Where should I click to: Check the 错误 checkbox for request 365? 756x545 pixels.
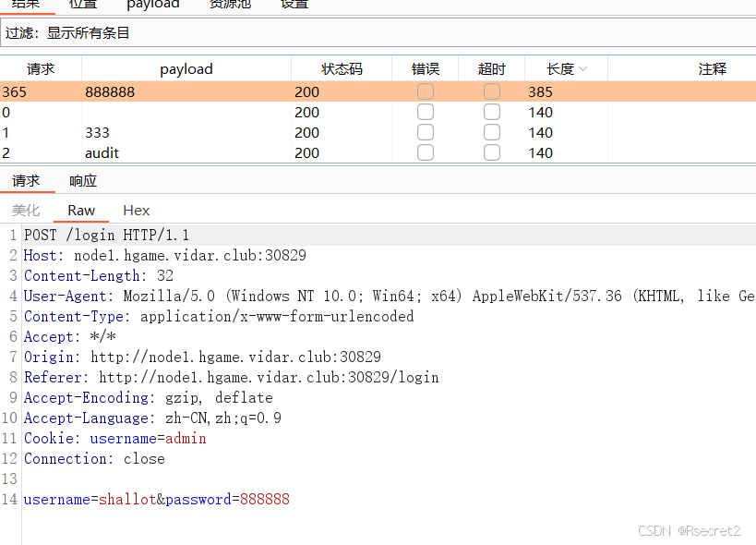click(x=425, y=91)
